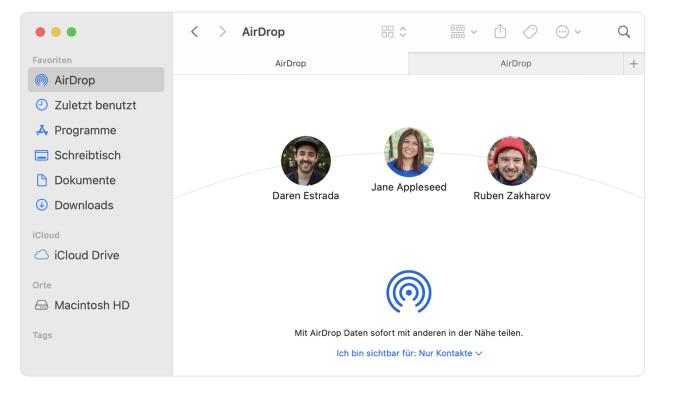This screenshot has width=680, height=404.
Task: Open iCloud Drive in the sidebar
Action: click(96, 255)
